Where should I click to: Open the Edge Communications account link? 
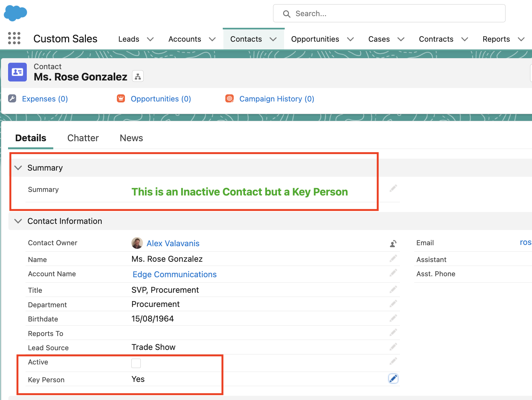174,274
